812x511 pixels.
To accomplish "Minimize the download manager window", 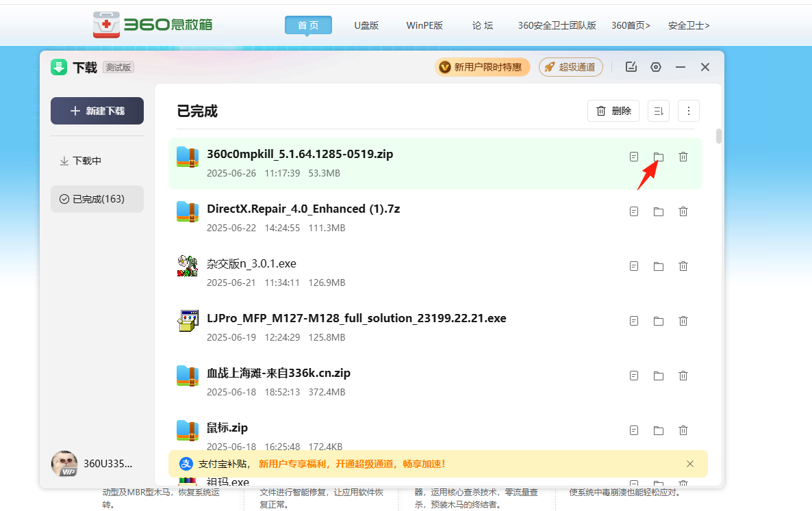I will (681, 67).
